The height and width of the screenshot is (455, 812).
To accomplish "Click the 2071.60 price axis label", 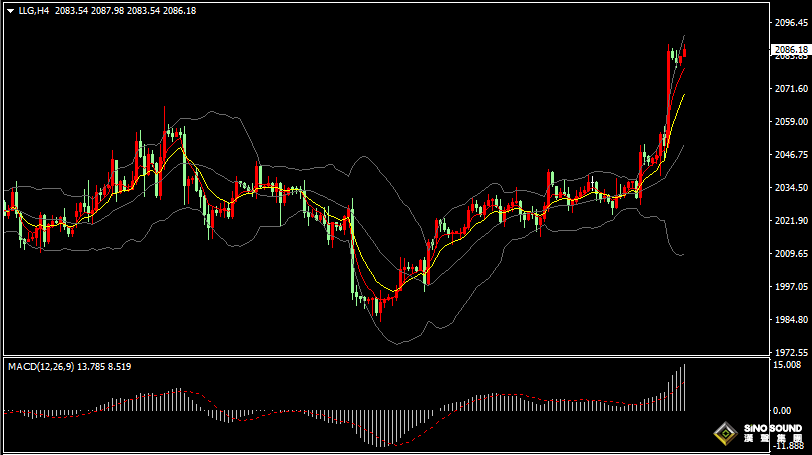I will coord(790,89).
